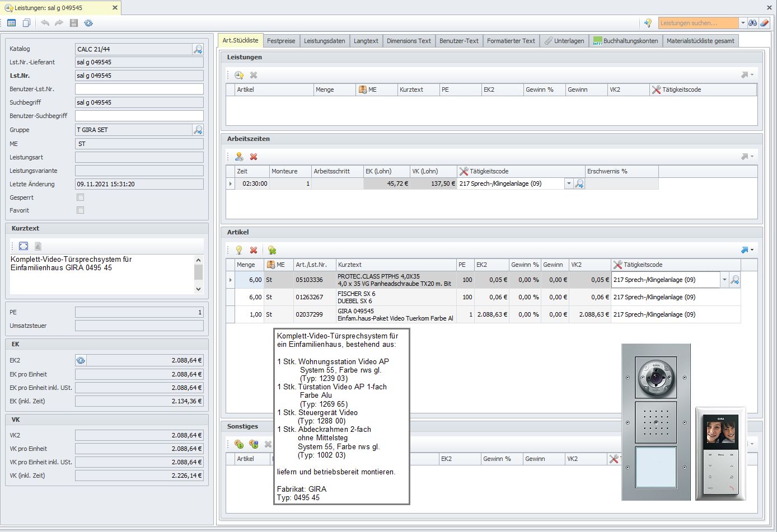Image resolution: width=777 pixels, height=532 pixels.
Task: Click the Monteure column header in Arbeitszeiten
Action: [x=290, y=171]
